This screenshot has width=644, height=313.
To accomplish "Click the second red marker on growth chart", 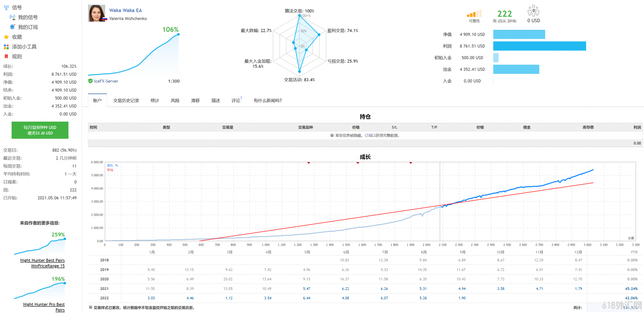I will (x=358, y=163).
